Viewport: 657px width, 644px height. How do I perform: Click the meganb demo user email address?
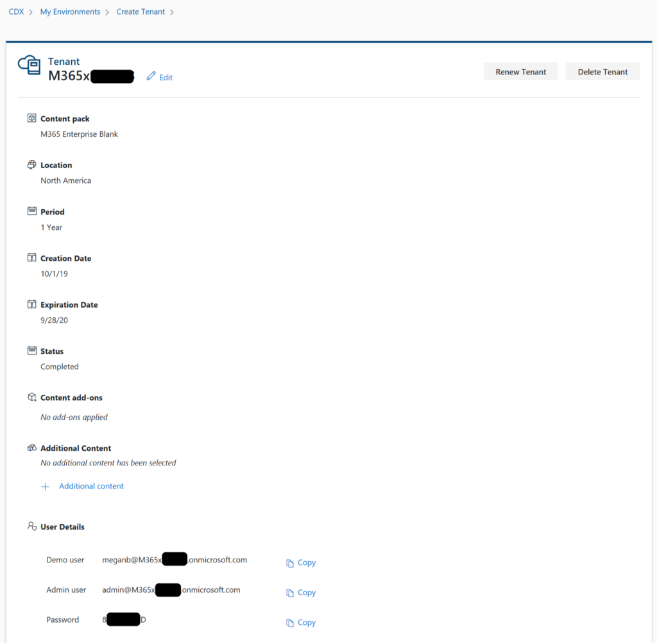175,560
